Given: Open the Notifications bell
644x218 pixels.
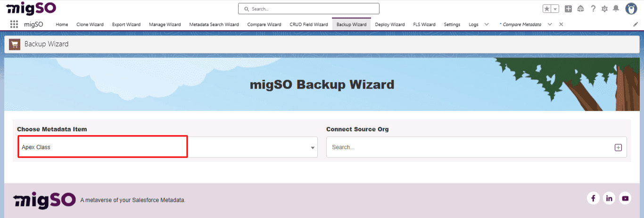Looking at the screenshot, I should [x=616, y=9].
